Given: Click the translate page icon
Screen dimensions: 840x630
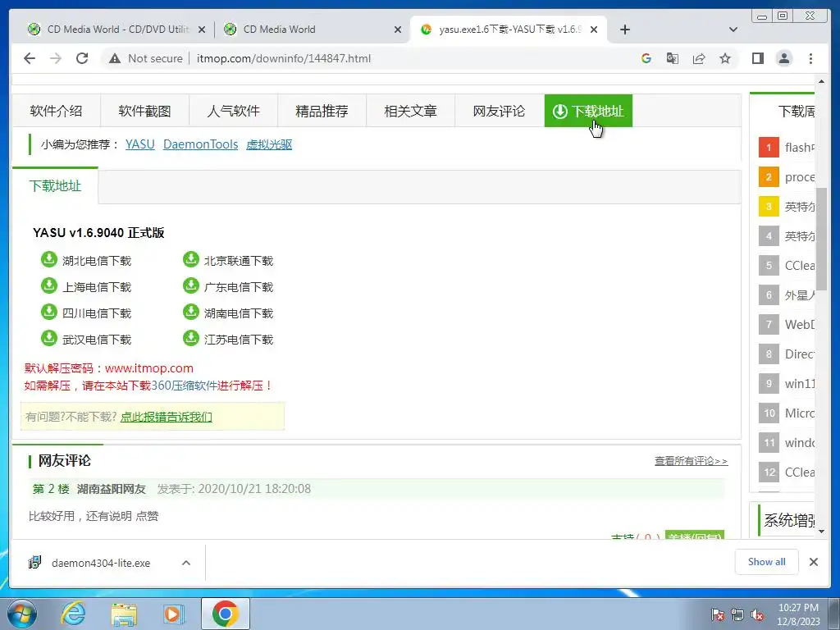Looking at the screenshot, I should (x=673, y=58).
